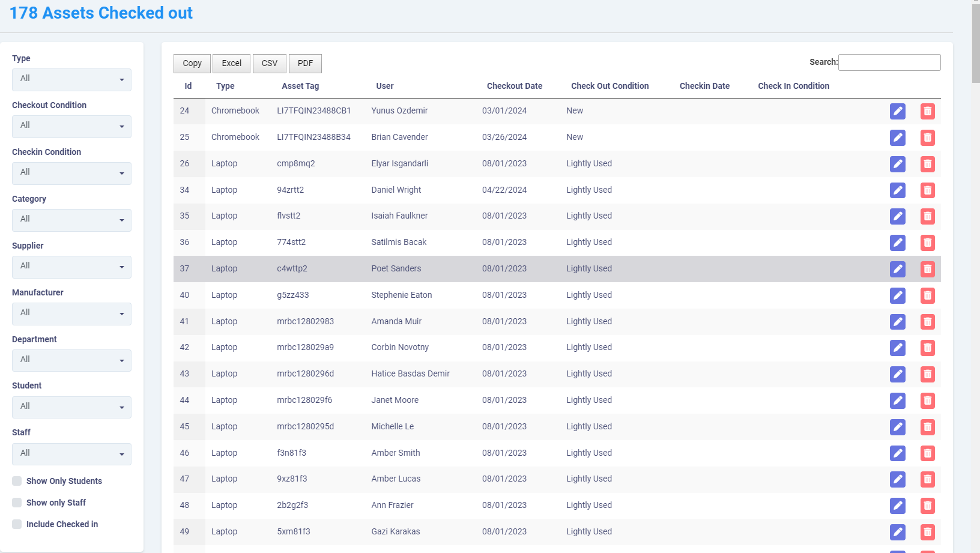Open the Department filter dropdown
Viewport: 980px width, 553px height.
[71, 361]
